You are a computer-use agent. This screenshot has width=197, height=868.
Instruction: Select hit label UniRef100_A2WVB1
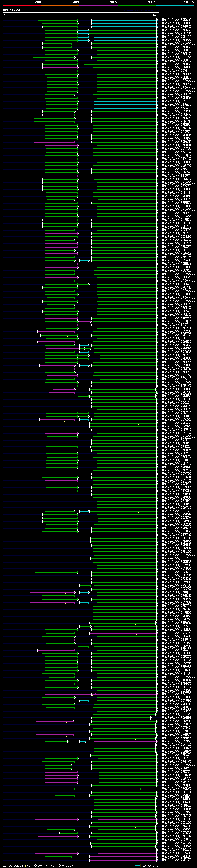click(177, 721)
